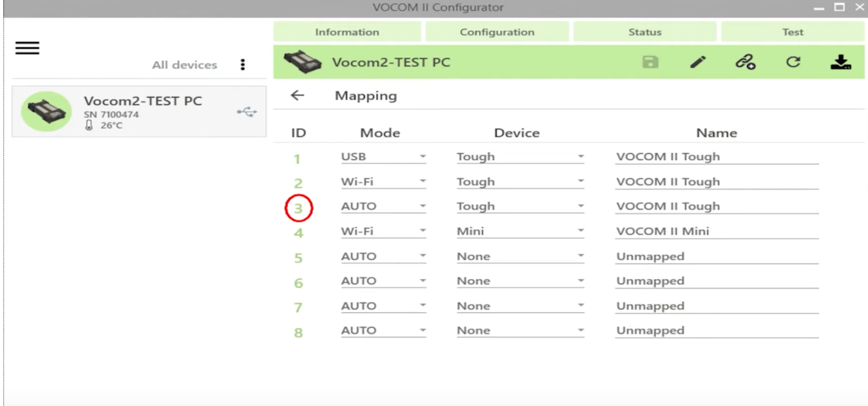Viewport: 868px width, 406px height.
Task: Open the All devices three-dot menu
Action: (x=242, y=65)
